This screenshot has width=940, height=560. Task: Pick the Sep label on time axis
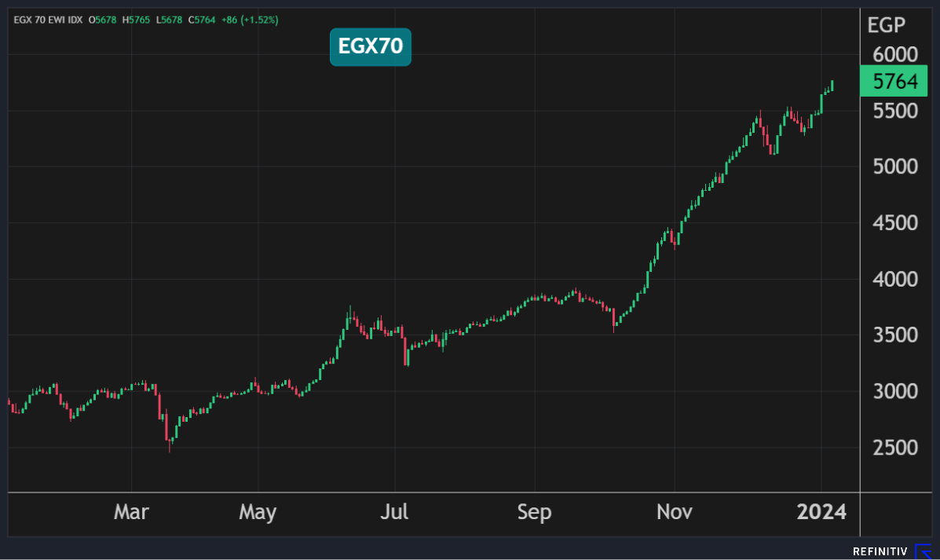pos(534,513)
